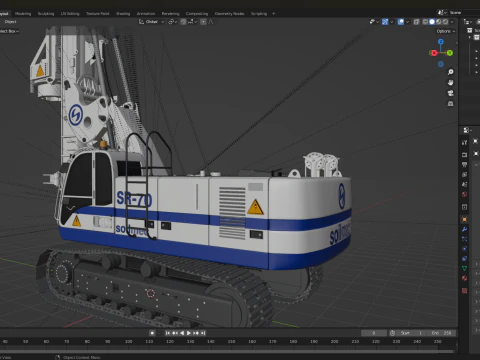Viewport: 480px width, 360px height.
Task: Open the Tool properties tab
Action: [x=464, y=143]
